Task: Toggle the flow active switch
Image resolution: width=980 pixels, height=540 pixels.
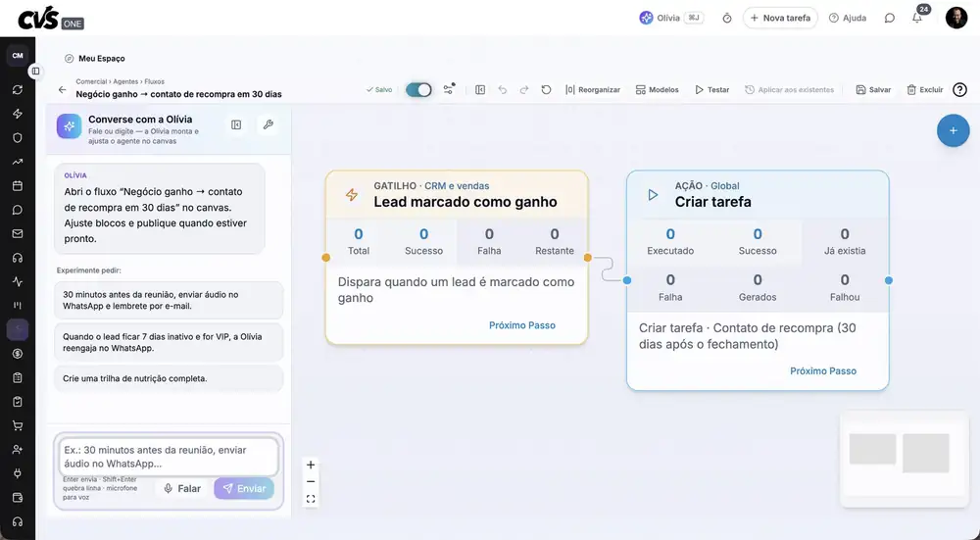Action: 418,90
